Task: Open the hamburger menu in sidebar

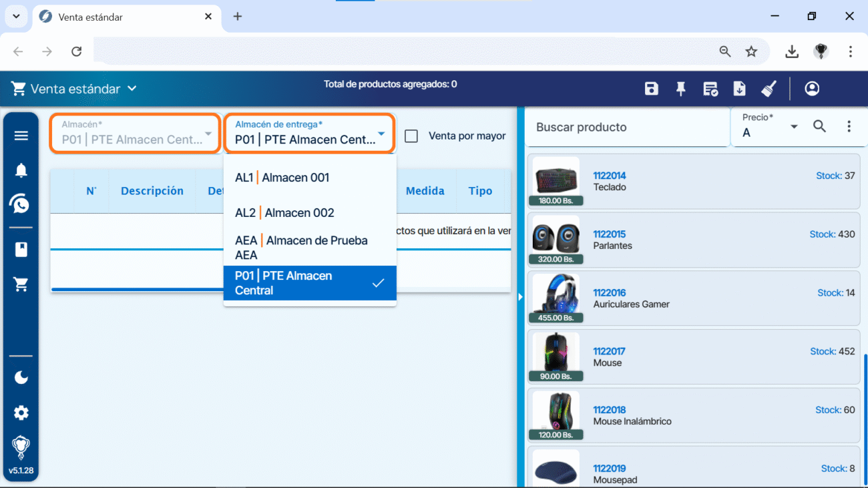Action: pos(21,136)
